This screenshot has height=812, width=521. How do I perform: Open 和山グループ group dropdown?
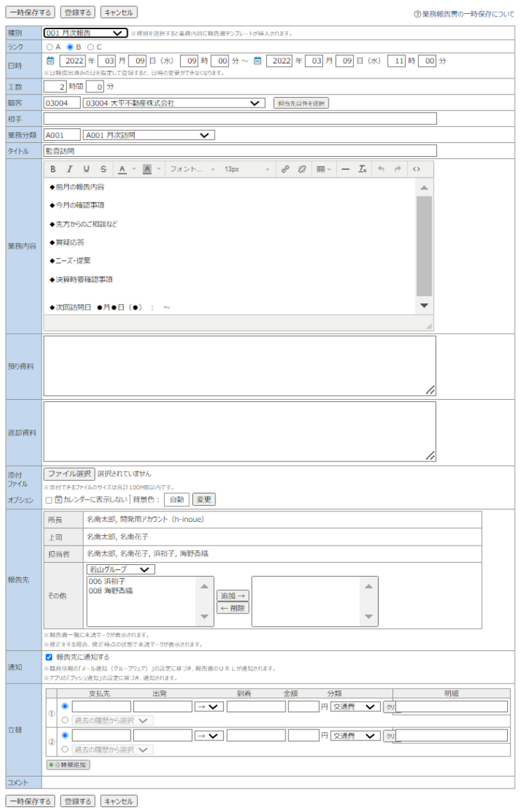pyautogui.click(x=121, y=569)
